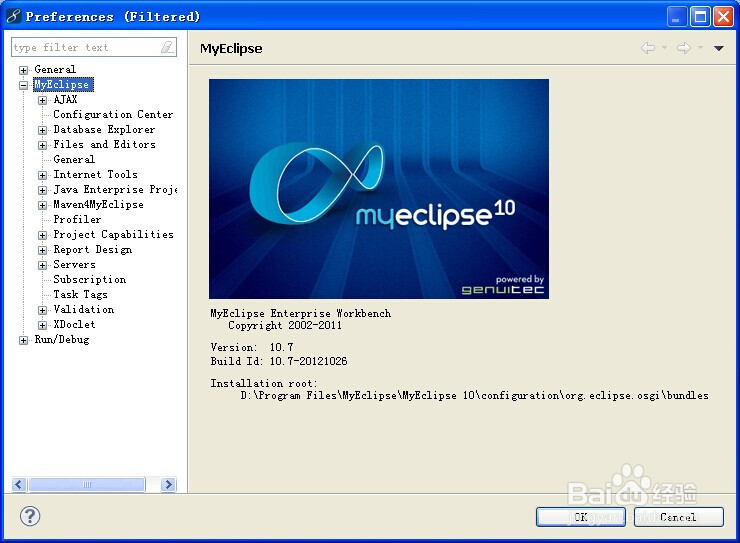Click the MyEclipse Enterprise Workbench text
This screenshot has width=740, height=543.
point(301,313)
